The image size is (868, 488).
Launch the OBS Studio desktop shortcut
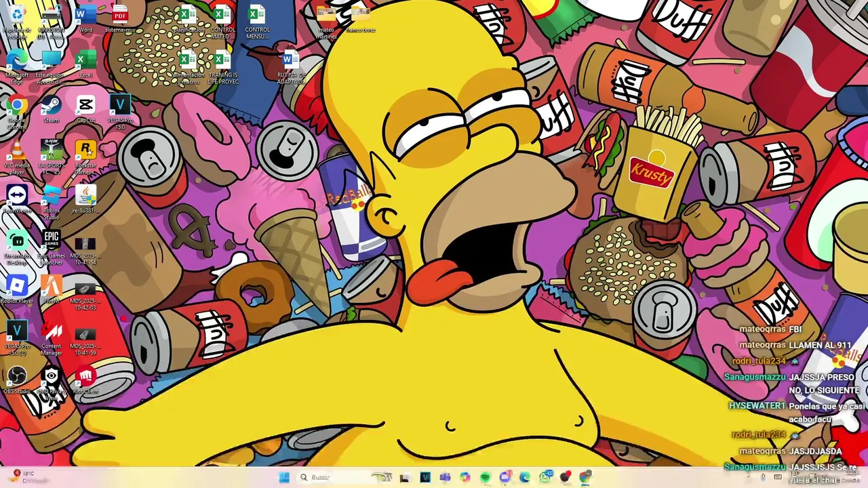point(17,380)
